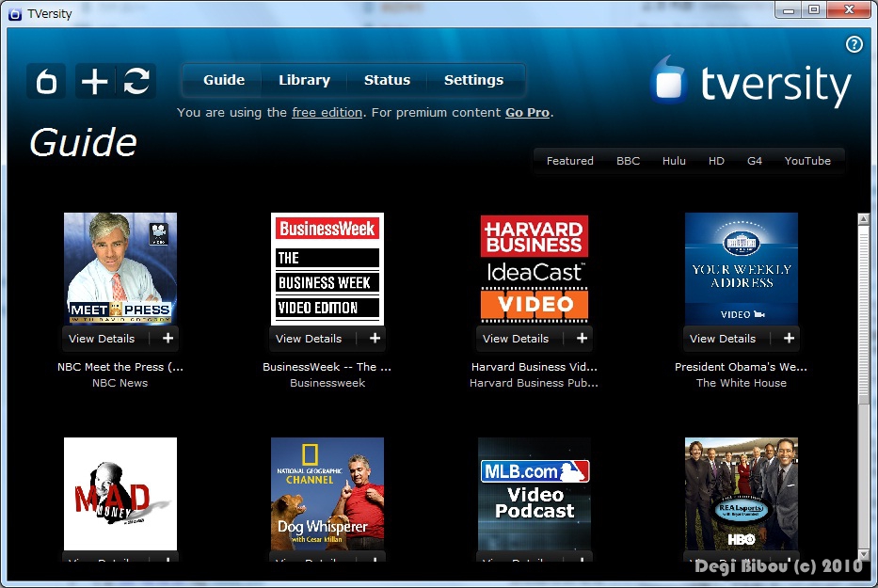Image resolution: width=878 pixels, height=588 pixels.
Task: Click the 'NBC News' publisher label
Action: (120, 383)
